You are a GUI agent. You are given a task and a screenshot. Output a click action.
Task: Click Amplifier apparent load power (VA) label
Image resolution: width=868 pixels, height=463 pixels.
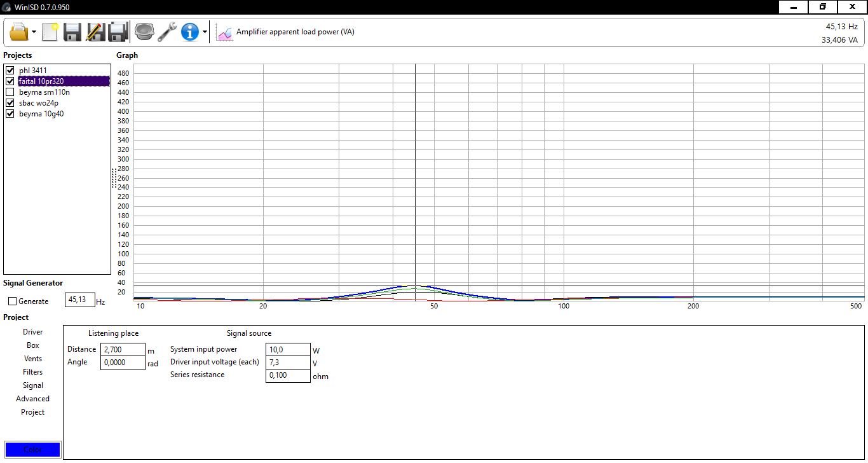[x=295, y=32]
